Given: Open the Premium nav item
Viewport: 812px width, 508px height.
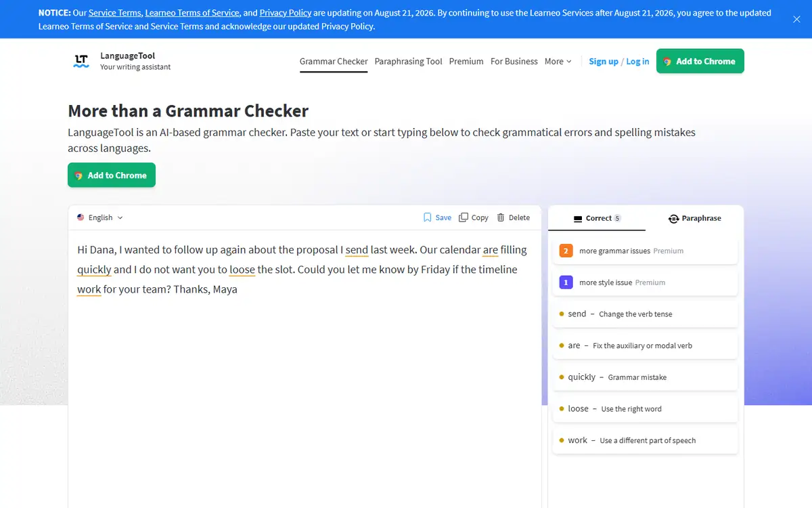Looking at the screenshot, I should pos(466,61).
